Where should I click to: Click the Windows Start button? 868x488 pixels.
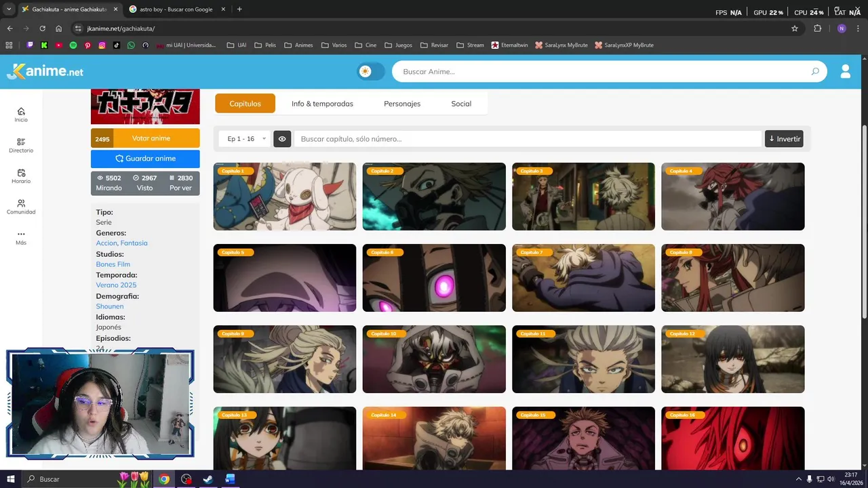click(x=11, y=479)
